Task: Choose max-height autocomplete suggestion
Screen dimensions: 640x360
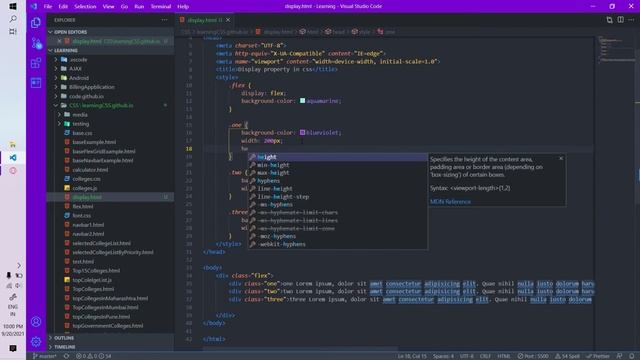Action: click(x=338, y=173)
